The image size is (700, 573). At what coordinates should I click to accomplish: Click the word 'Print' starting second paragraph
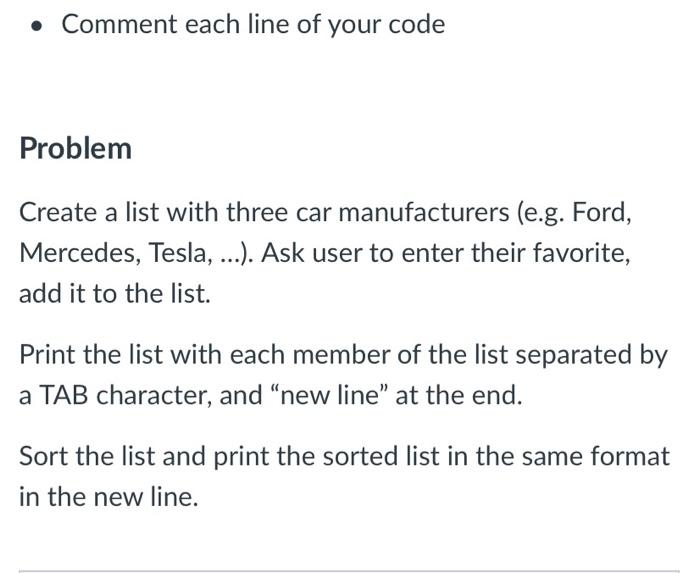pyautogui.click(x=47, y=355)
